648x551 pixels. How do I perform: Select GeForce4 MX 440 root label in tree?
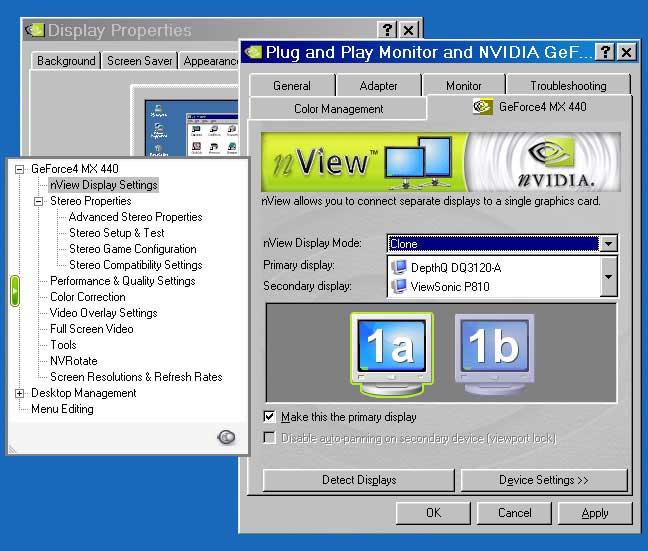click(75, 169)
